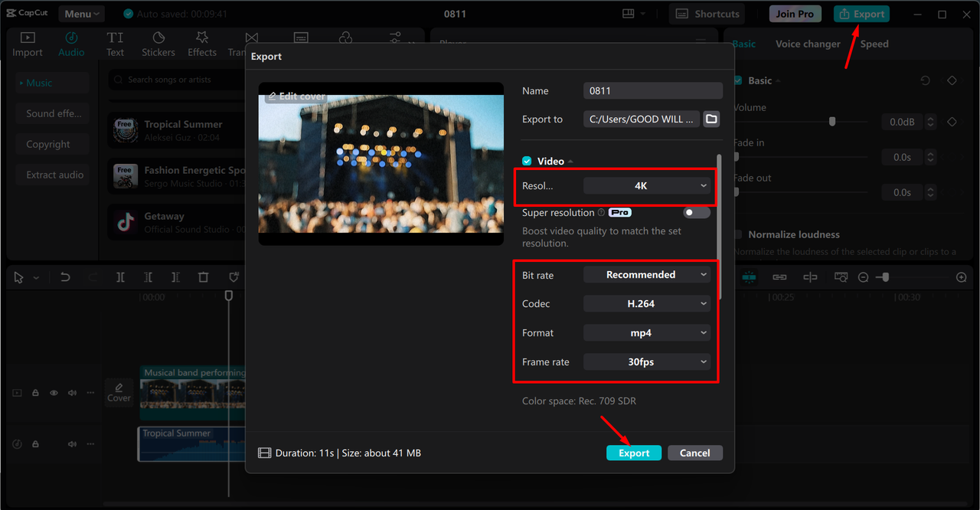This screenshot has width=980, height=510.
Task: Click the zoom-in magnifier on timeline
Action: pyautogui.click(x=962, y=277)
